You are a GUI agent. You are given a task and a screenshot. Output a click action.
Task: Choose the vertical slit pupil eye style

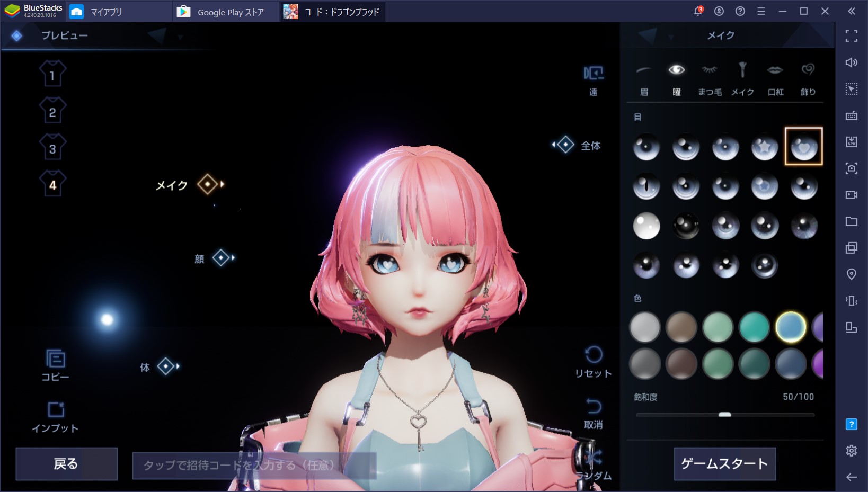tap(646, 186)
